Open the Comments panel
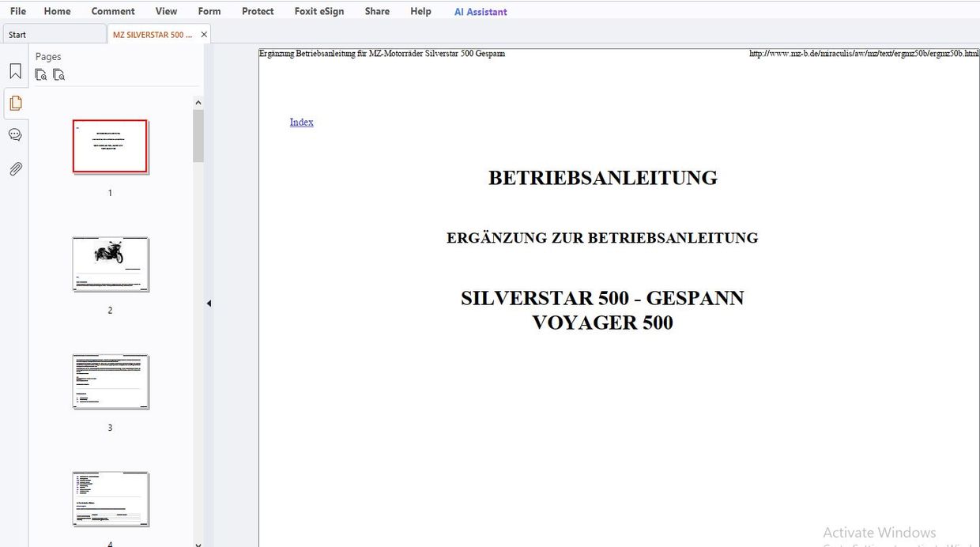Image resolution: width=980 pixels, height=547 pixels. pyautogui.click(x=15, y=134)
